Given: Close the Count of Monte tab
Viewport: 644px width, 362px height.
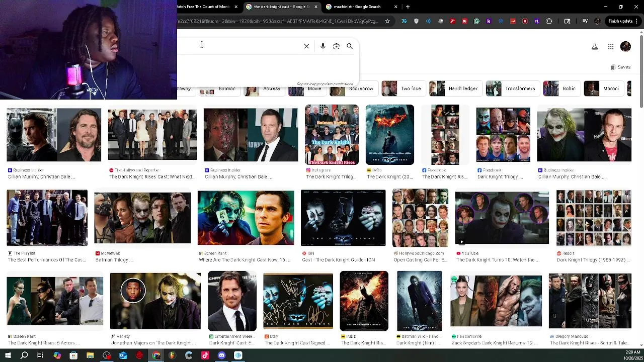Looking at the screenshot, I should pos(236,7).
